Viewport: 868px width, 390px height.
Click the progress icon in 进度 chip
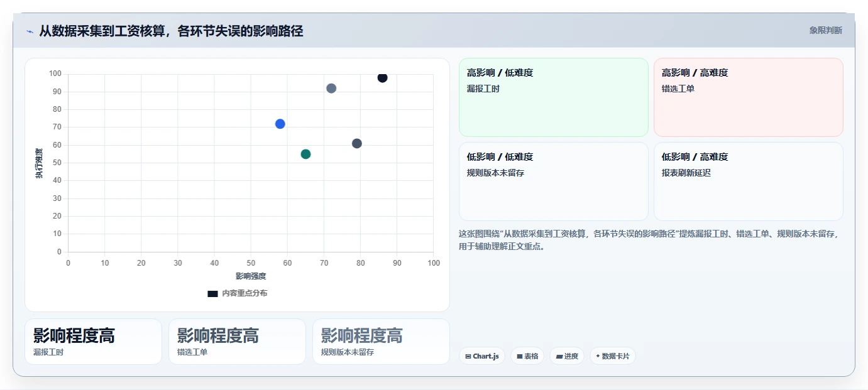click(x=559, y=356)
